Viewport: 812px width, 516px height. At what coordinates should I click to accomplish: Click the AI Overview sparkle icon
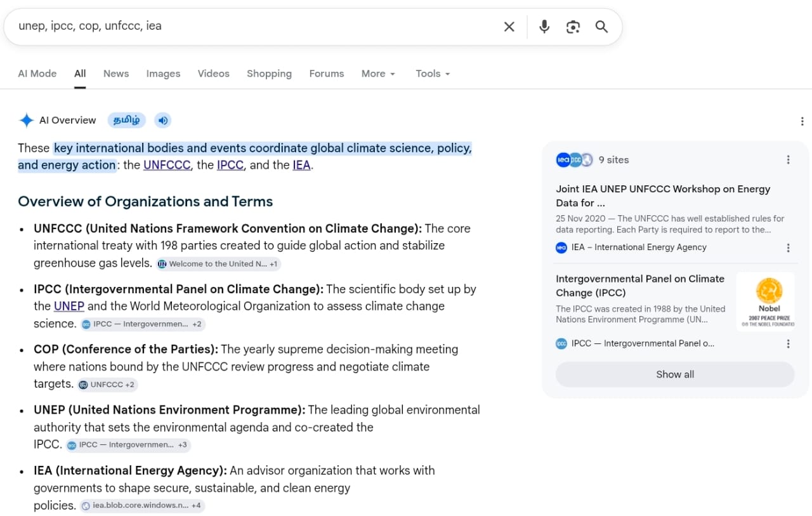[26, 120]
